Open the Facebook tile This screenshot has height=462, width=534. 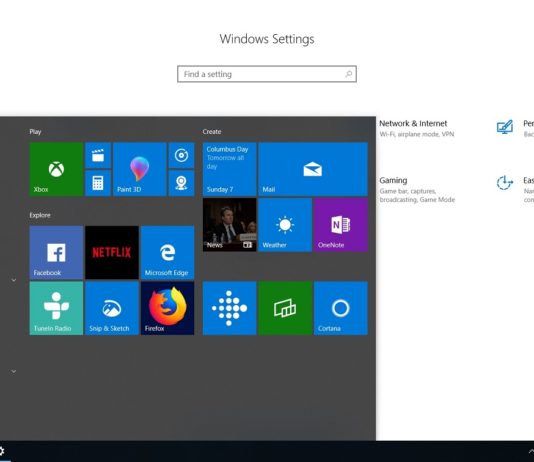tap(56, 253)
